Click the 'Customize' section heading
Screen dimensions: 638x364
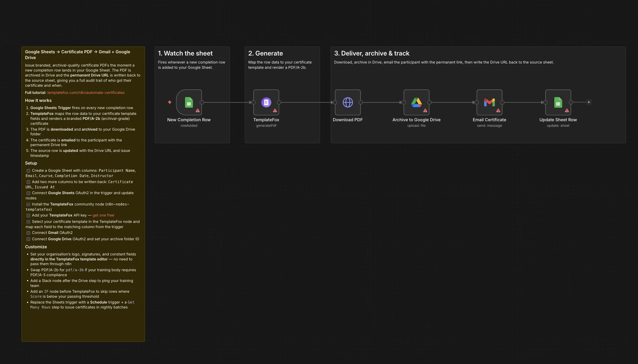(x=36, y=247)
